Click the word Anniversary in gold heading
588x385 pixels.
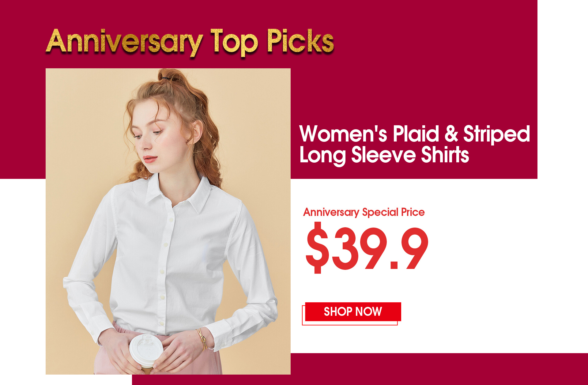coord(124,42)
